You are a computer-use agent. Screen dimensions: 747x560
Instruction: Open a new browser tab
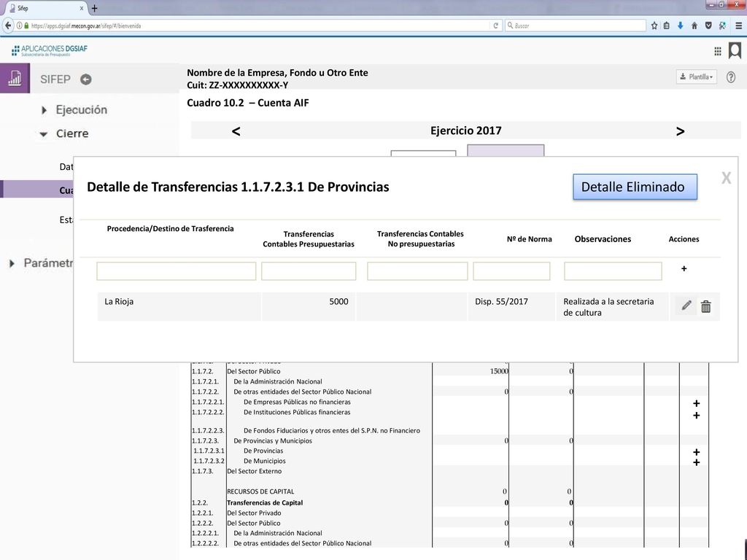94,8
